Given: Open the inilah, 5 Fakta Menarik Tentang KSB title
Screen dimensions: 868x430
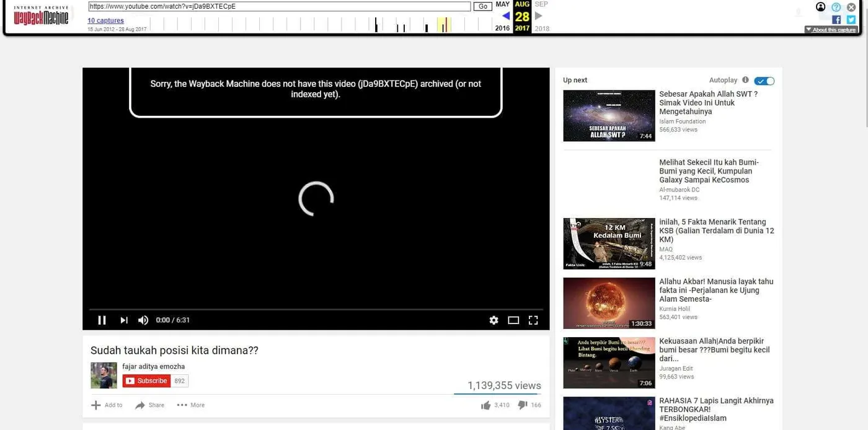Looking at the screenshot, I should (x=717, y=230).
